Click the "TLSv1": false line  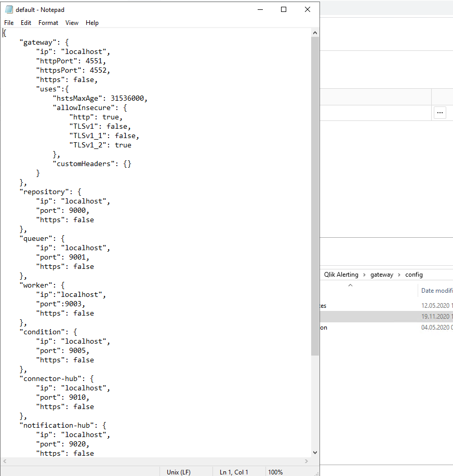[100, 126]
